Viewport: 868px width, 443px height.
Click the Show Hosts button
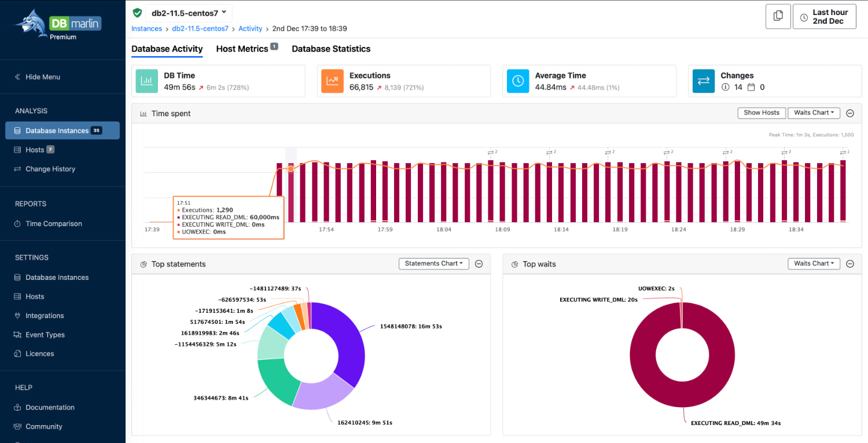tap(762, 113)
